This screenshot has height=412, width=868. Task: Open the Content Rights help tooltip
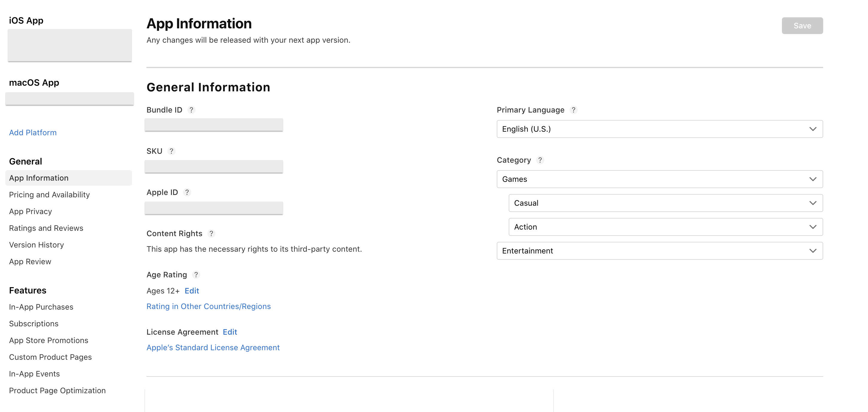click(211, 233)
